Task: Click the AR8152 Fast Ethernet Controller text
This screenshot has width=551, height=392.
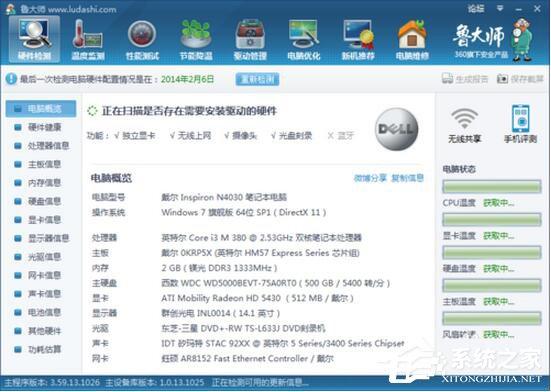Action: (x=247, y=359)
